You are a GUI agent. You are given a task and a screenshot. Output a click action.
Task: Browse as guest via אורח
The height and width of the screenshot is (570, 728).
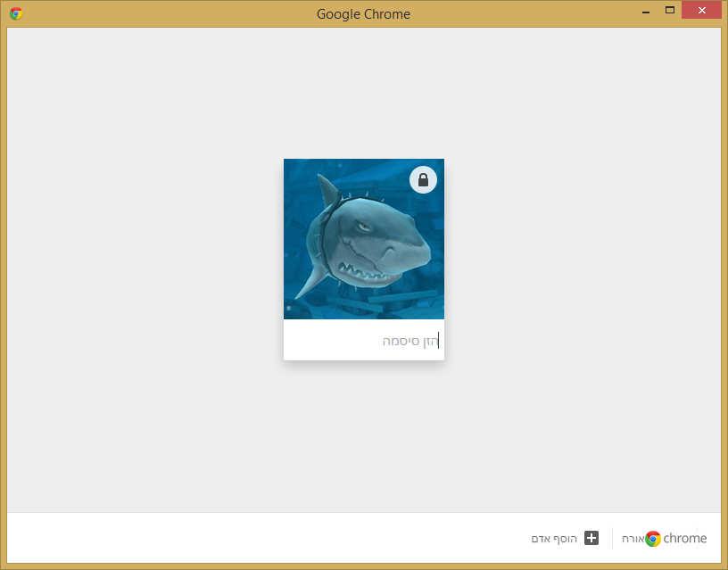(x=633, y=539)
